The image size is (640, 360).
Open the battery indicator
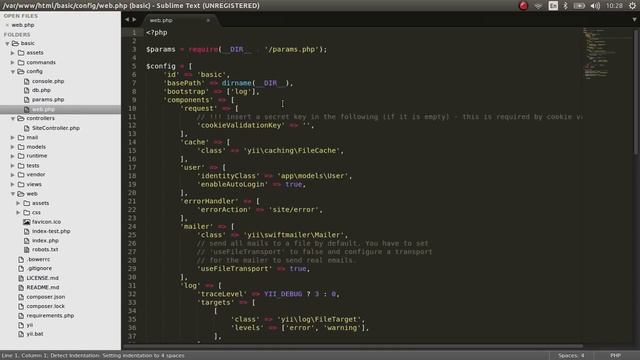(579, 6)
